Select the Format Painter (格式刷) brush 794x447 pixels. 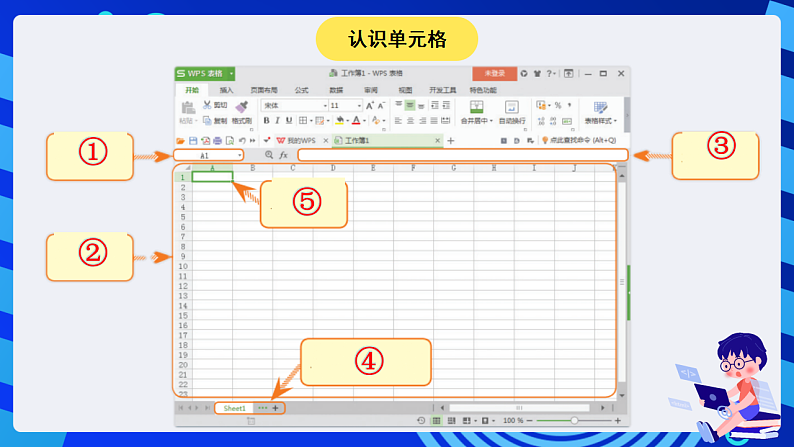coord(242,107)
